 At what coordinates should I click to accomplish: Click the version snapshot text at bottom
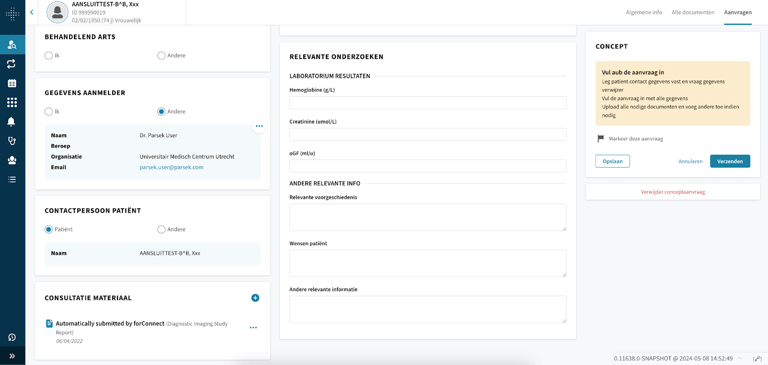point(673,359)
